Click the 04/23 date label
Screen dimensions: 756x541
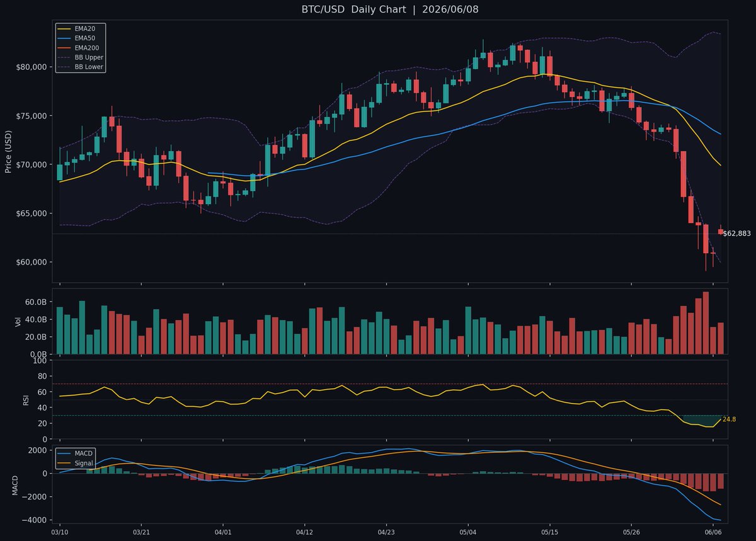click(386, 533)
